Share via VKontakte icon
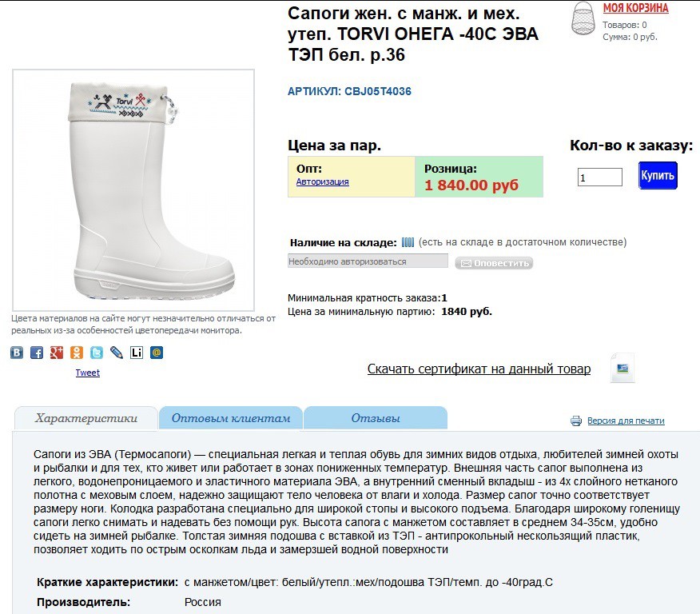The image size is (700, 614). [x=17, y=353]
